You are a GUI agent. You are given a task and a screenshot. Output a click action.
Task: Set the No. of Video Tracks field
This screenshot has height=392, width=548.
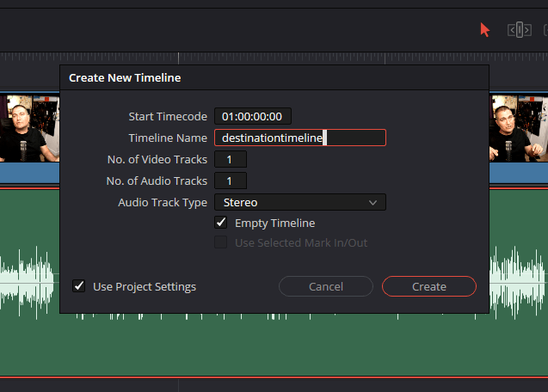pos(231,159)
